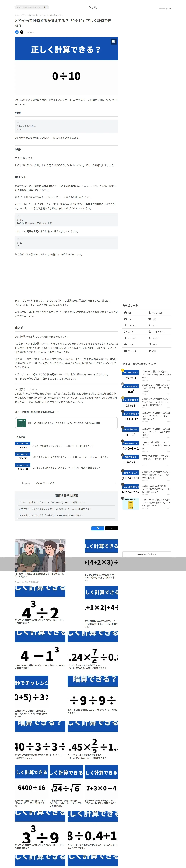Share article on Facebook icon below title
This screenshot has width=186, height=868.
coord(17,32)
